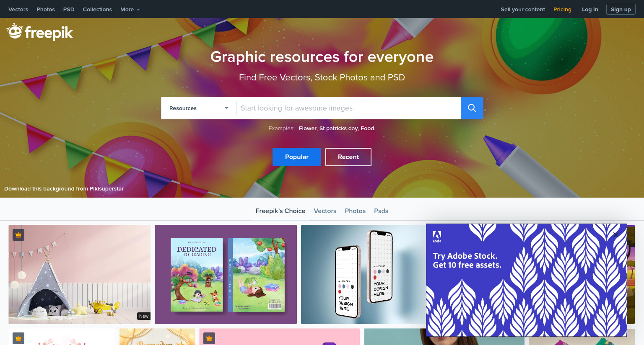Click the crown icon on bottom-left thumbnail

18,338
